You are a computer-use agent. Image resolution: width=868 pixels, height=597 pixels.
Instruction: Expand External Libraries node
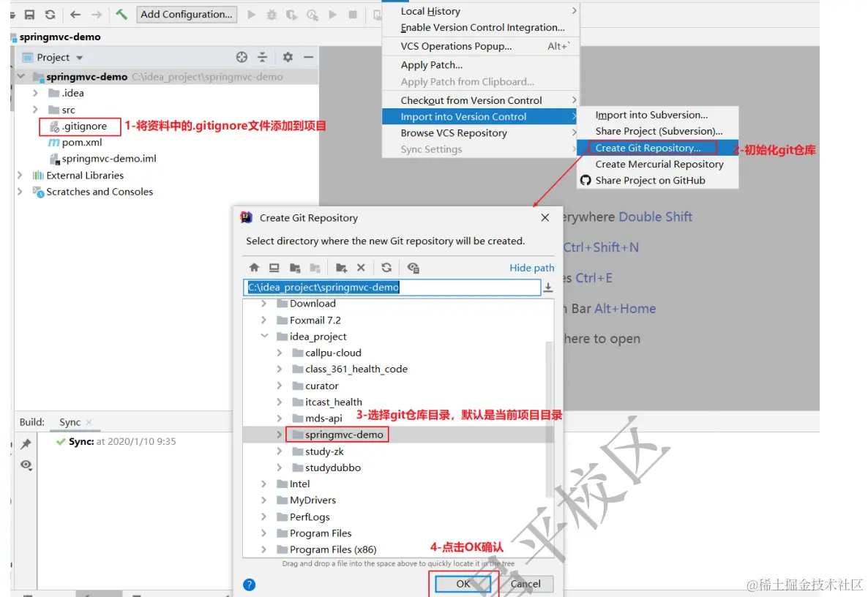[20, 176]
